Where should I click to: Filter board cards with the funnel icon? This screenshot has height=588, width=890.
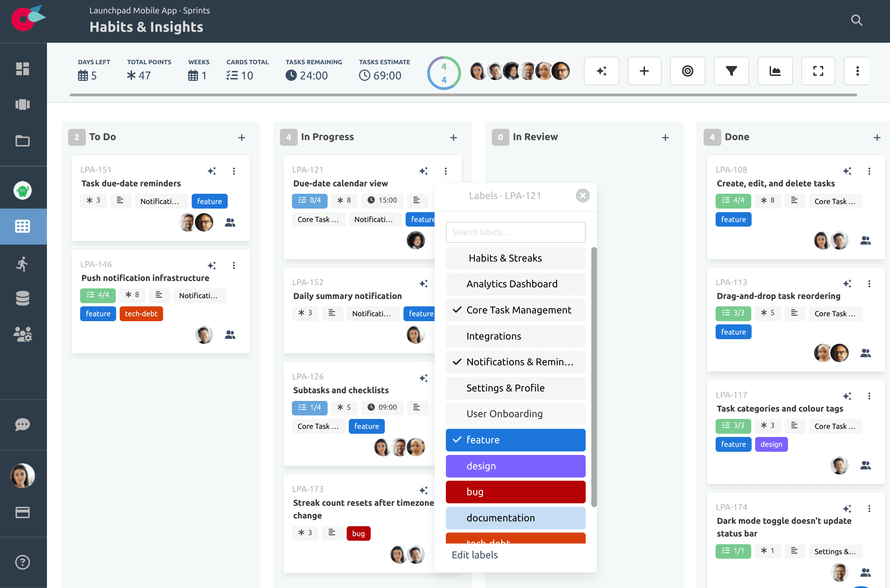coord(731,71)
